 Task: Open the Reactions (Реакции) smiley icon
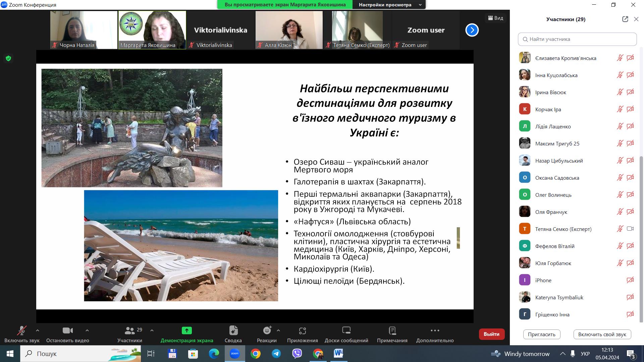coord(267,331)
